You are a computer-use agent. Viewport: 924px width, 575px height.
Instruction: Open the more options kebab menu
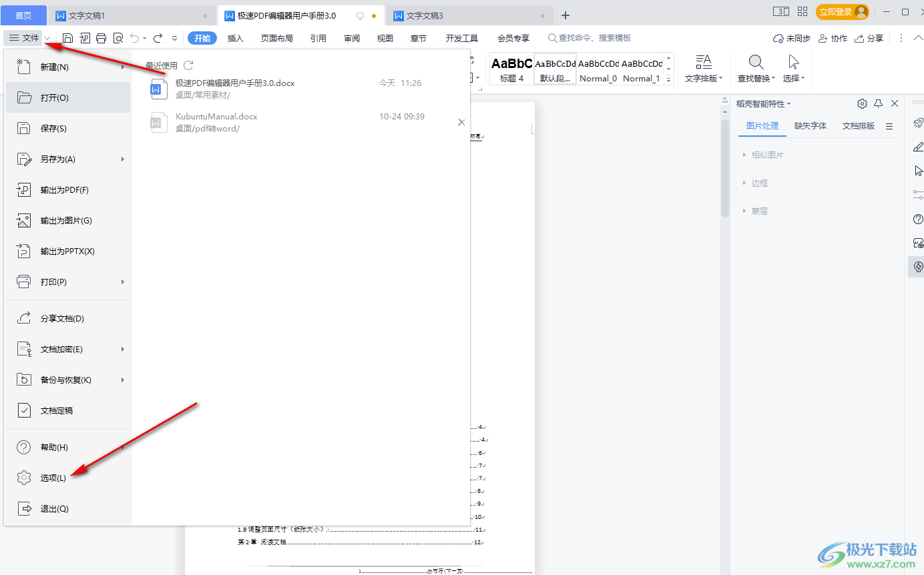(901, 39)
